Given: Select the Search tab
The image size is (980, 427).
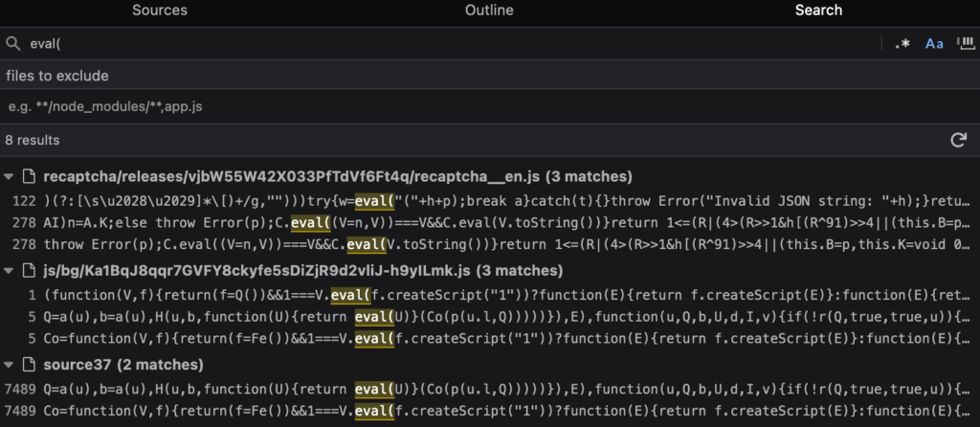Looking at the screenshot, I should pos(818,11).
